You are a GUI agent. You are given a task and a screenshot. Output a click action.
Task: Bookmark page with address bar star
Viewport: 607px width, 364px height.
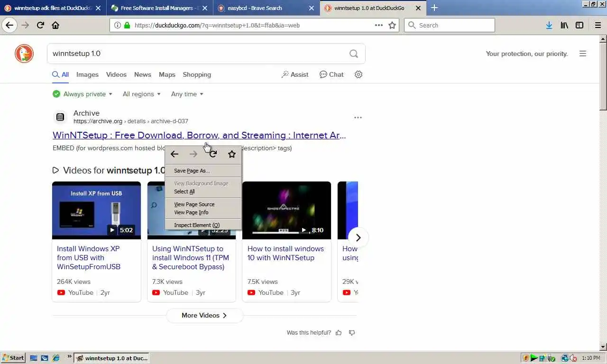pyautogui.click(x=392, y=25)
